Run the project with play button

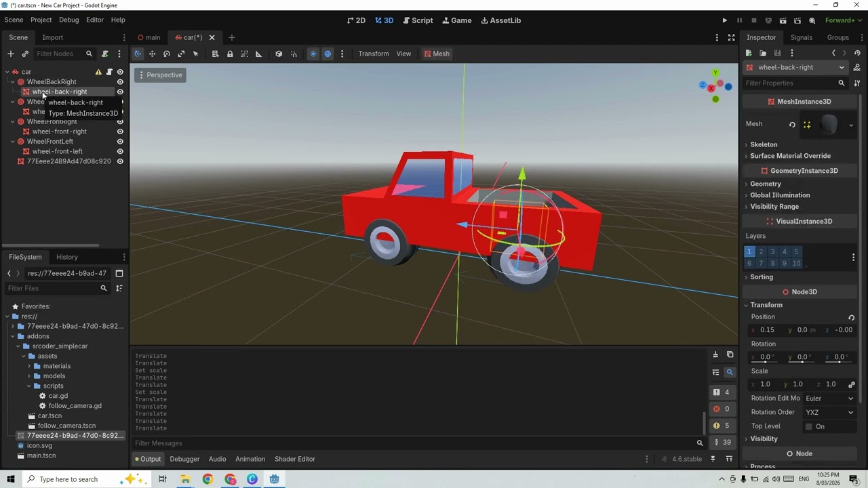click(x=725, y=20)
